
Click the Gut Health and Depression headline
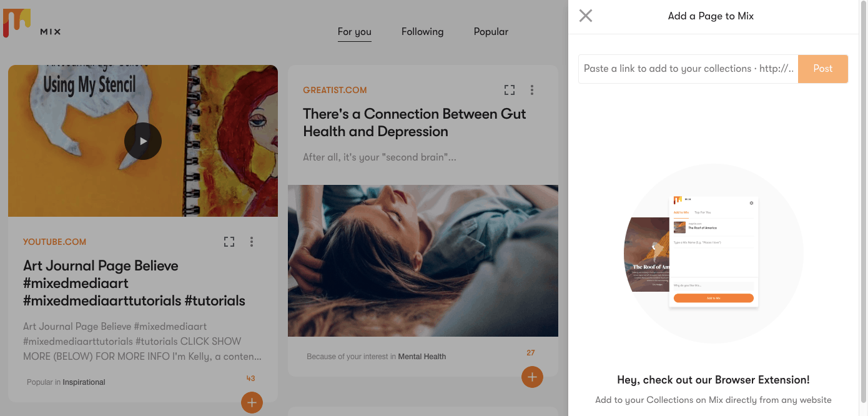(x=415, y=122)
